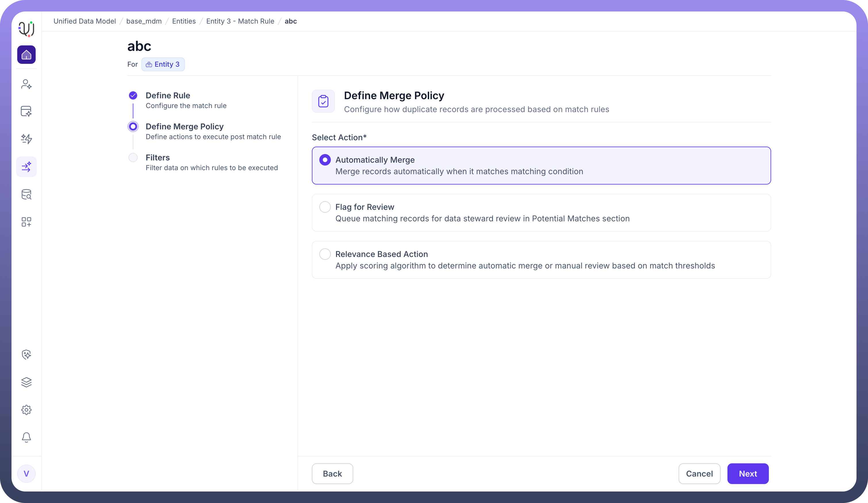Image resolution: width=868 pixels, height=503 pixels.
Task: Click the Cancel button
Action: click(699, 474)
